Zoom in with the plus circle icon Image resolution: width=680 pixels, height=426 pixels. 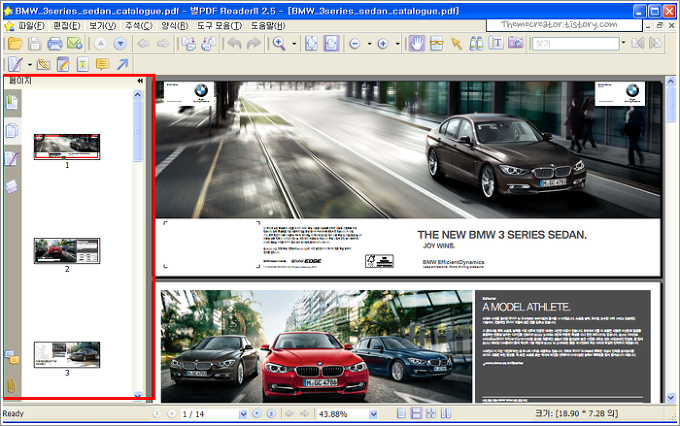(x=383, y=43)
